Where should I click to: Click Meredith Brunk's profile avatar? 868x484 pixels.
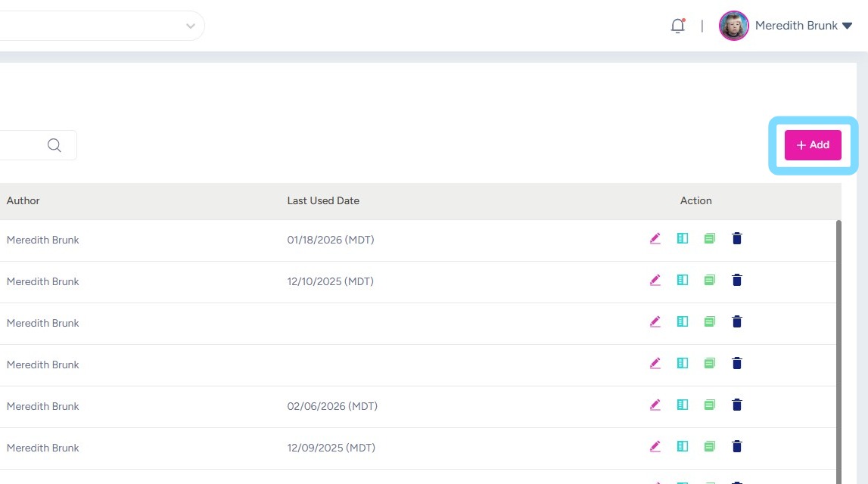(733, 26)
